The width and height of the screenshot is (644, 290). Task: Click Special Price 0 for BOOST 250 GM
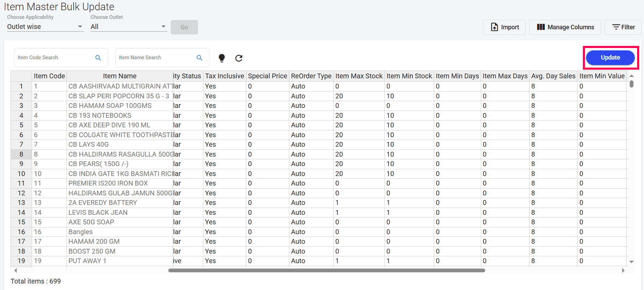(267, 251)
